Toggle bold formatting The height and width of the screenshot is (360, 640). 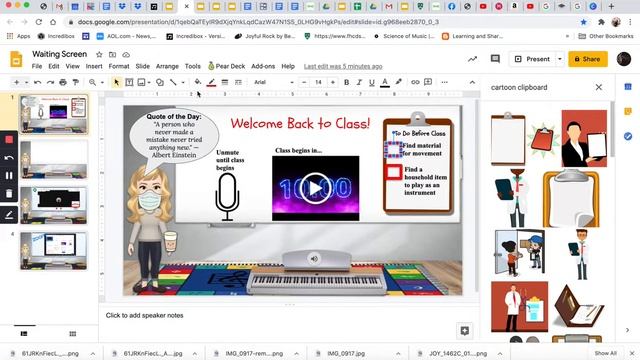point(347,82)
